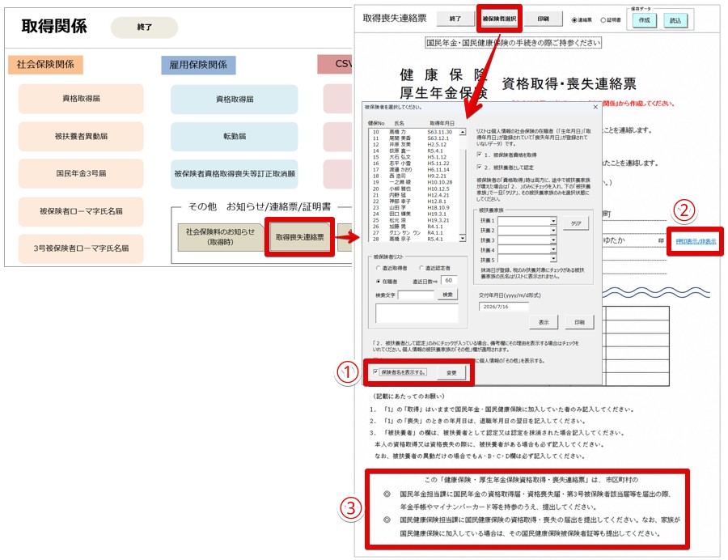Toggle 2. 被扶養者として認定 checkbox

[479, 167]
